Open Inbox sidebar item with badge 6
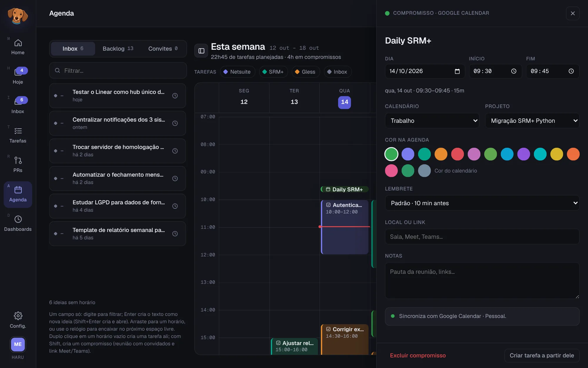Viewport: 588px width, 368px height. pos(18,106)
